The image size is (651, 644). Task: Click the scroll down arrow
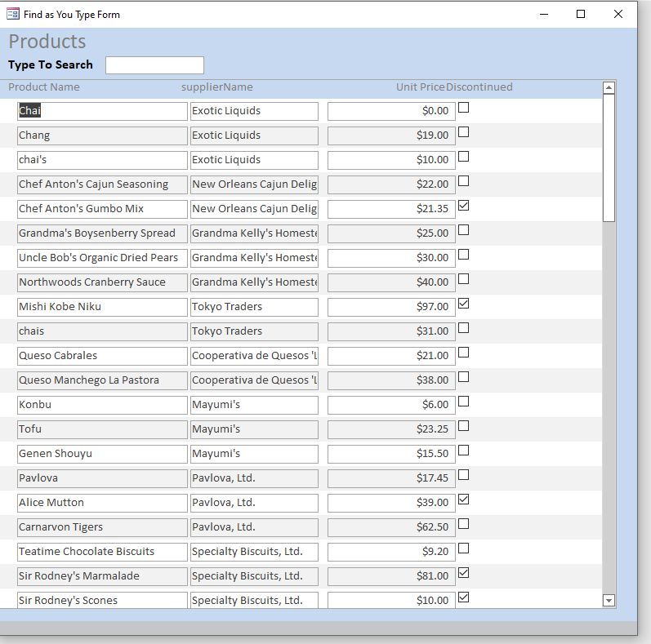pyautogui.click(x=609, y=601)
